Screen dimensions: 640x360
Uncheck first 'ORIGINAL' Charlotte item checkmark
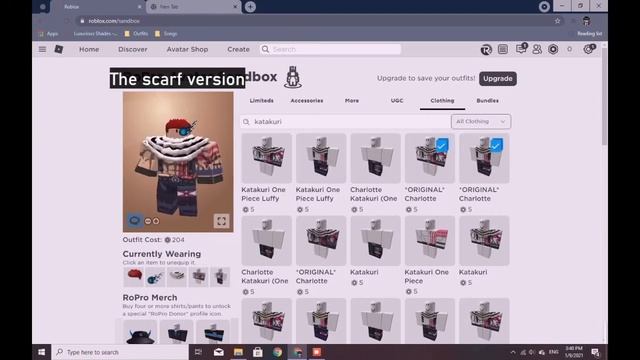442,146
